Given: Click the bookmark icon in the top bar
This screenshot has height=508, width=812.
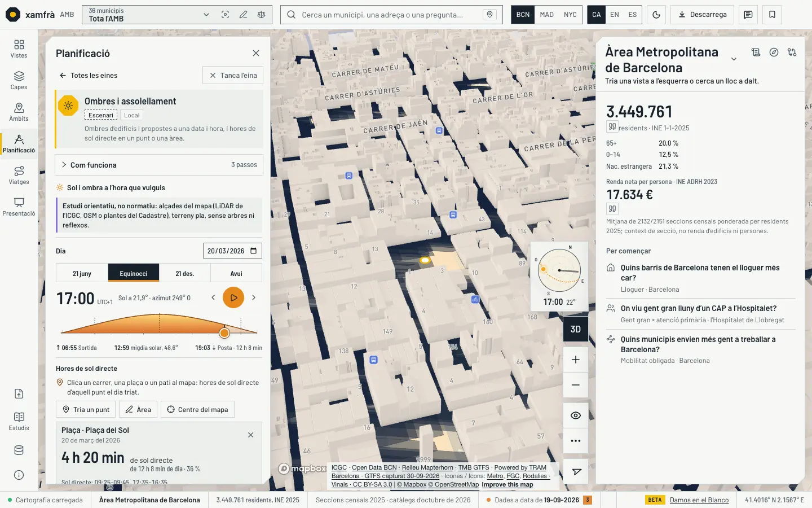Looking at the screenshot, I should point(772,15).
